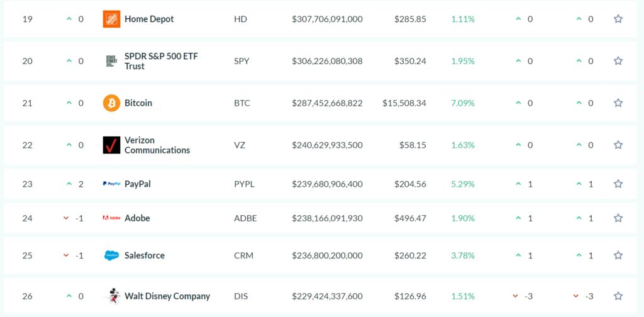Click the Home Depot logo icon
Image resolution: width=644 pixels, height=317 pixels.
tap(111, 19)
